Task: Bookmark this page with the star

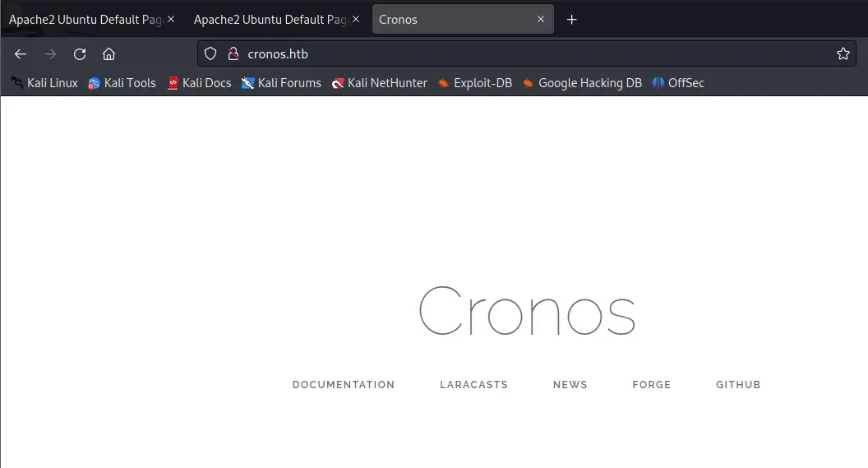Action: [x=843, y=53]
